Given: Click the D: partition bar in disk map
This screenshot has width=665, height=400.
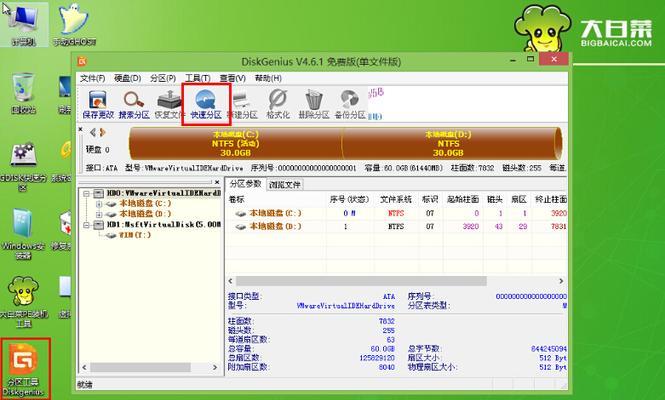Looking at the screenshot, I should (x=450, y=143).
